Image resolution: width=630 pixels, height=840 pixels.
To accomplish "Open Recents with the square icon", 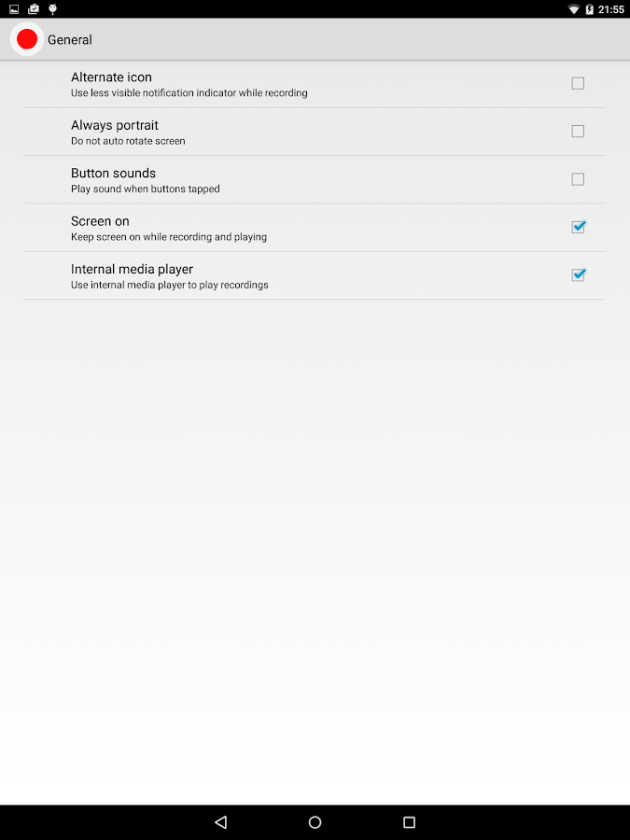I will point(410,821).
